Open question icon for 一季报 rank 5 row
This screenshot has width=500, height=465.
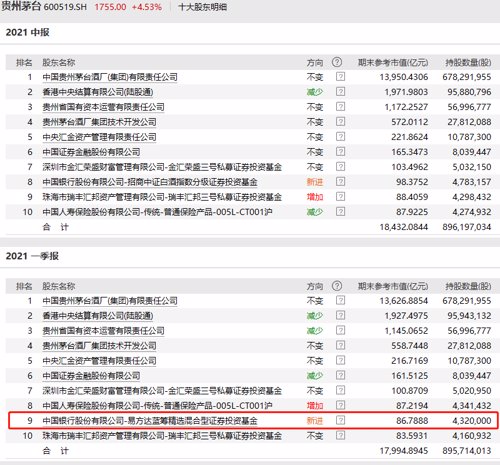pos(340,360)
